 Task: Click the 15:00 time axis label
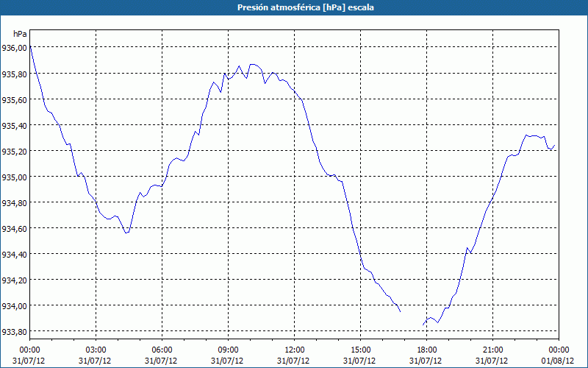click(x=360, y=350)
